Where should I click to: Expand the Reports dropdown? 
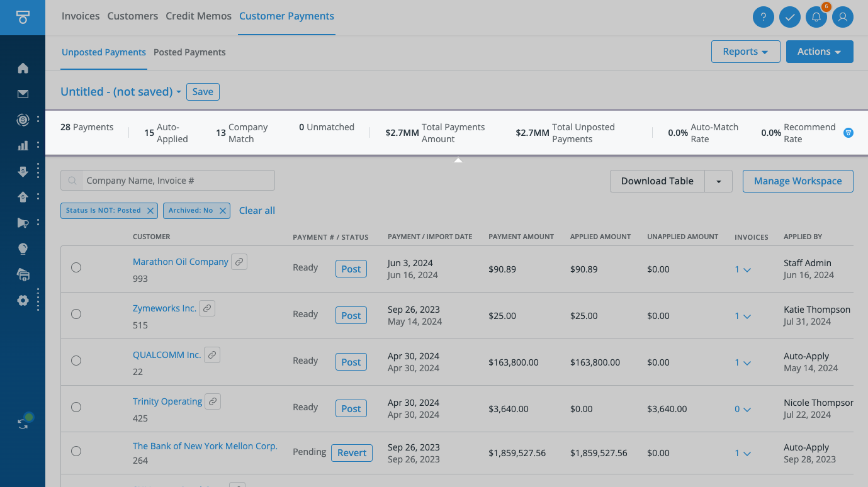point(745,52)
